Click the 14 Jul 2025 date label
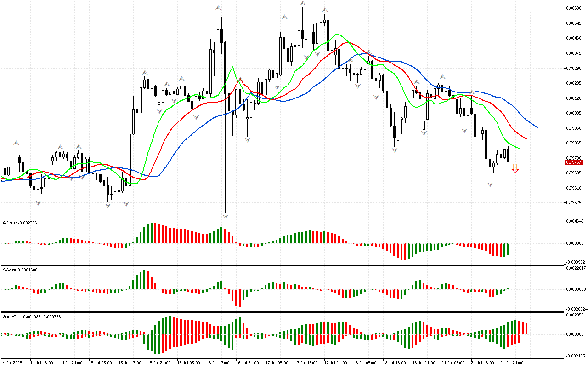The image size is (588, 368). pos(12,362)
